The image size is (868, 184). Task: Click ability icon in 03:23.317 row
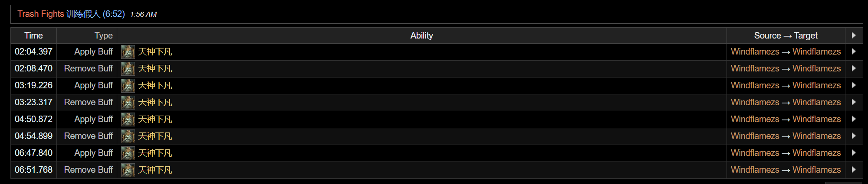click(x=128, y=103)
